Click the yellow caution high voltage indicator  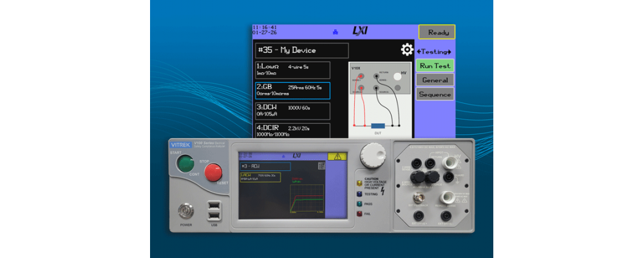click(x=359, y=183)
